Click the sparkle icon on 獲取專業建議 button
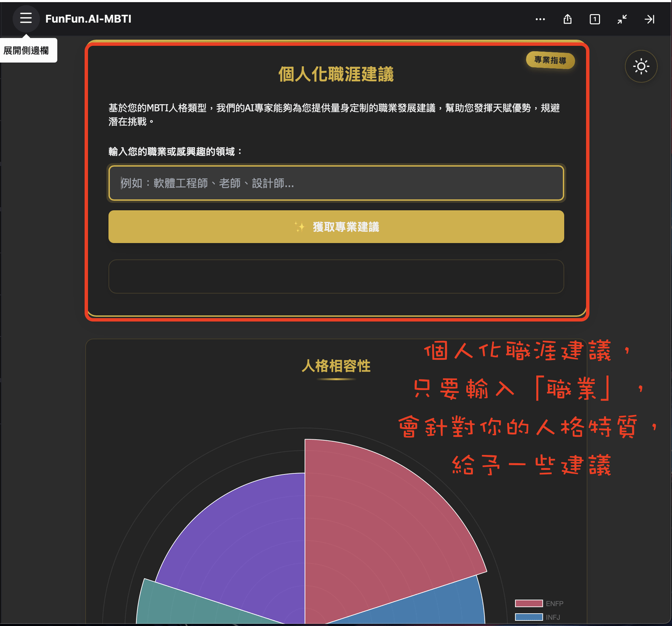The height and width of the screenshot is (626, 672). [x=299, y=227]
